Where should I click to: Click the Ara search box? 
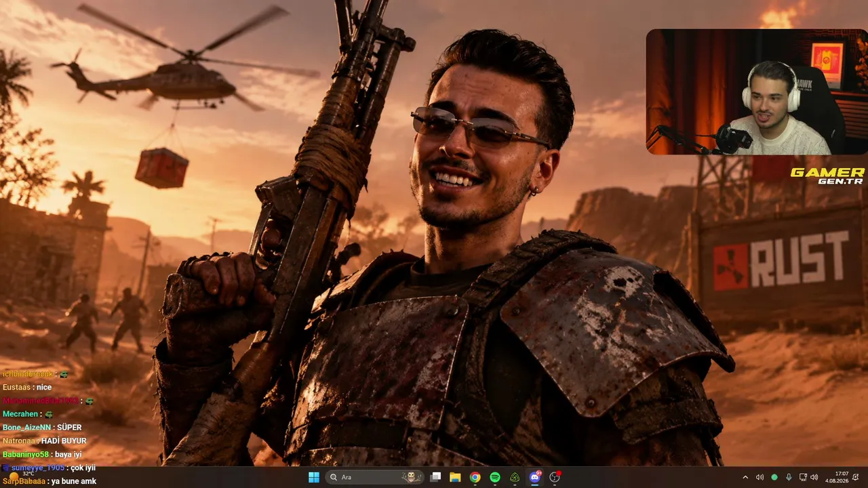tap(375, 477)
